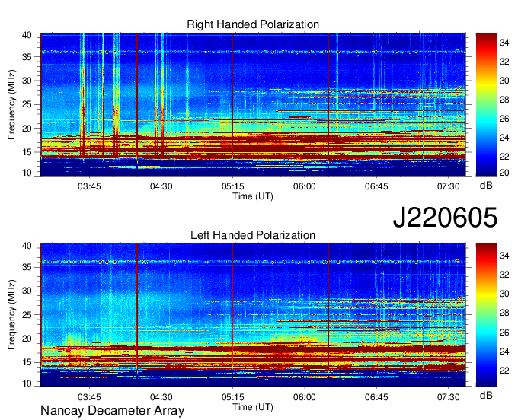The width and height of the screenshot is (518, 420).
Task: Click the 07:30 tick on the top time axis
Action: (448, 186)
